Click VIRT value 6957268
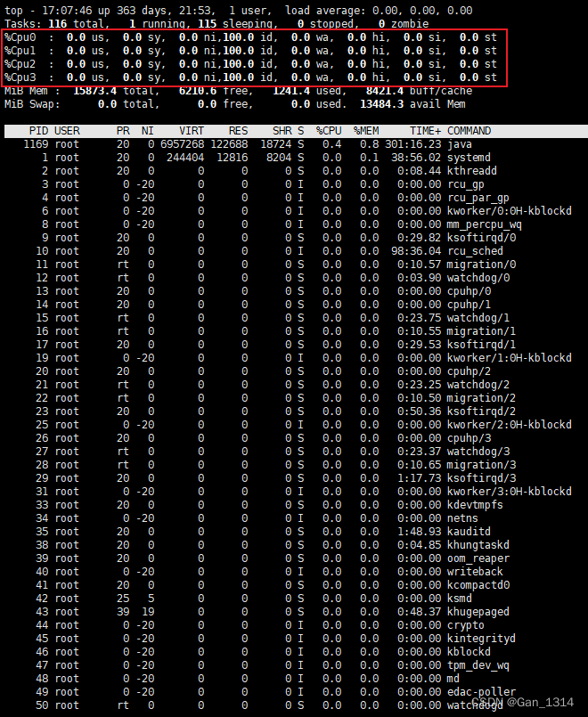The width and height of the screenshot is (588, 717). pyautogui.click(x=182, y=144)
